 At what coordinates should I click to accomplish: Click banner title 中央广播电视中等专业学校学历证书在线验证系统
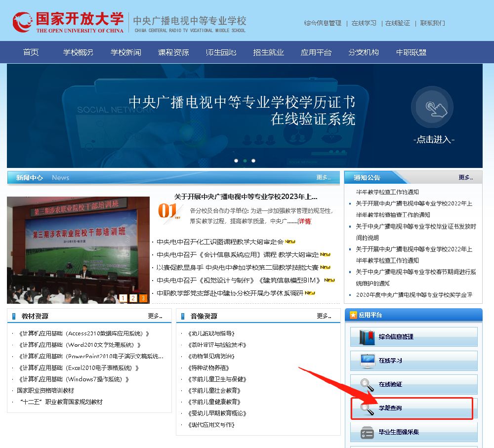click(x=242, y=111)
